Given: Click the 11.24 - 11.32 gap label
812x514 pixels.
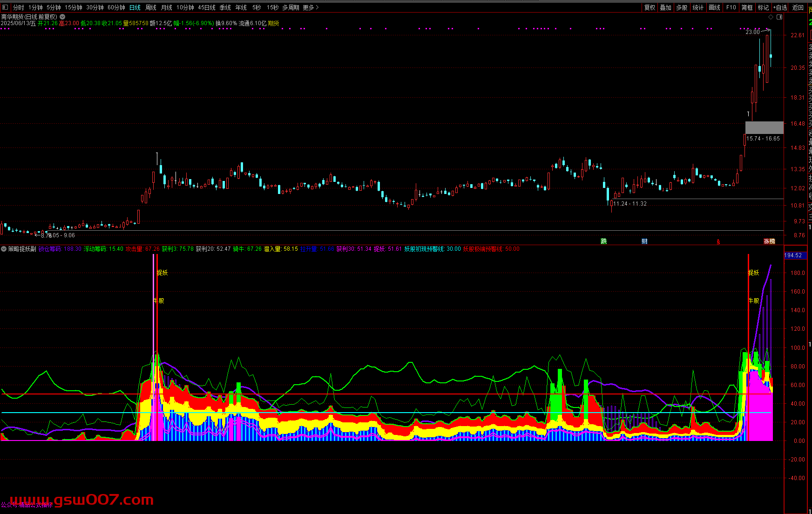Looking at the screenshot, I should tap(630, 204).
